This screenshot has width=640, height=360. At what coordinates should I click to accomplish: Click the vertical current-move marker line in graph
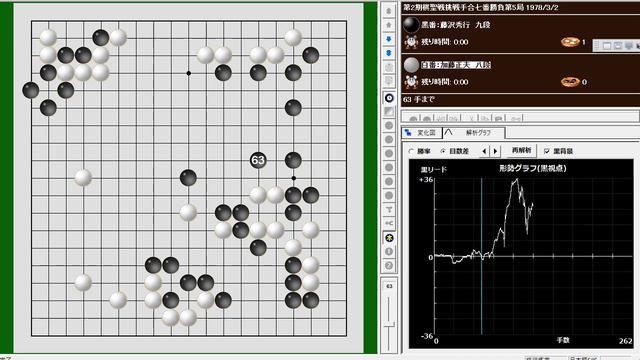482,256
